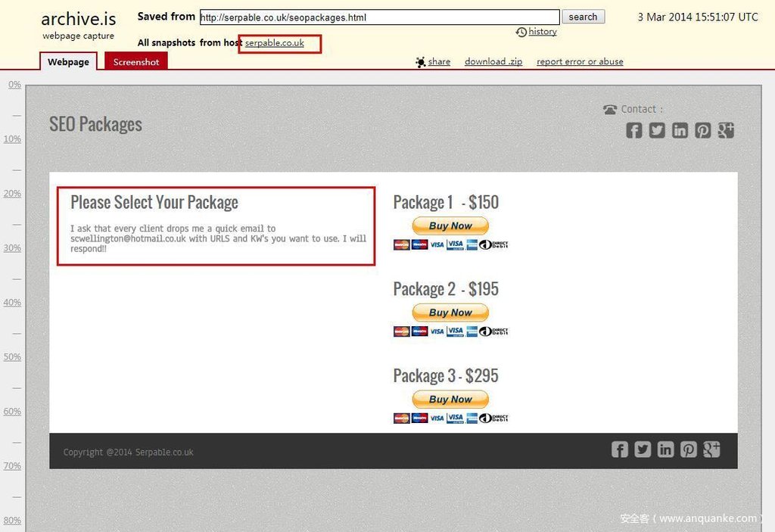This screenshot has width=775, height=532.
Task: Open the Pinterest icon in page header
Action: (703, 130)
